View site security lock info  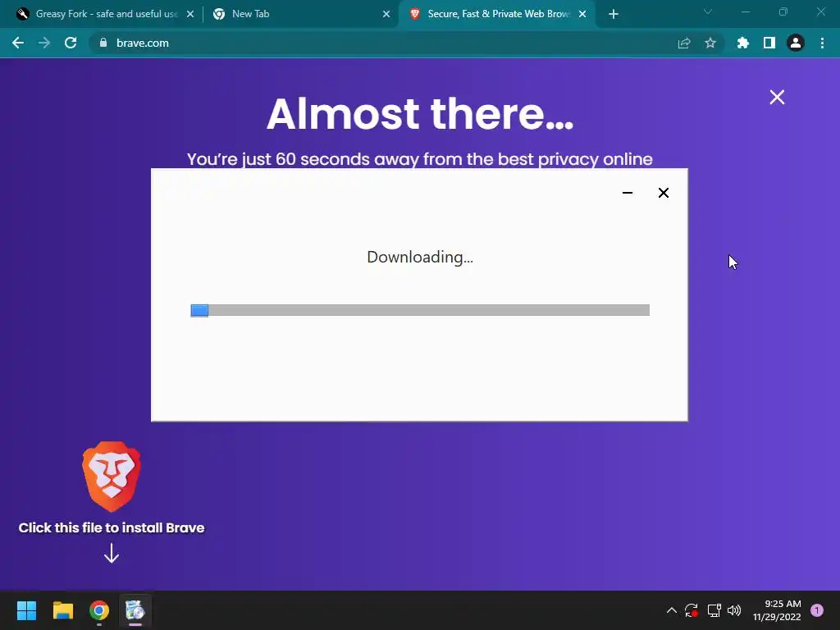coord(103,43)
